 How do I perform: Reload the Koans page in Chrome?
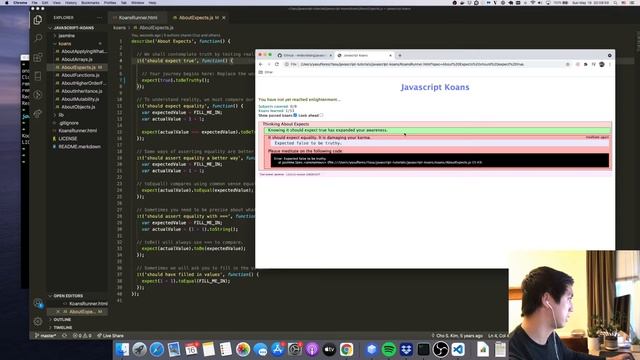tap(277, 64)
